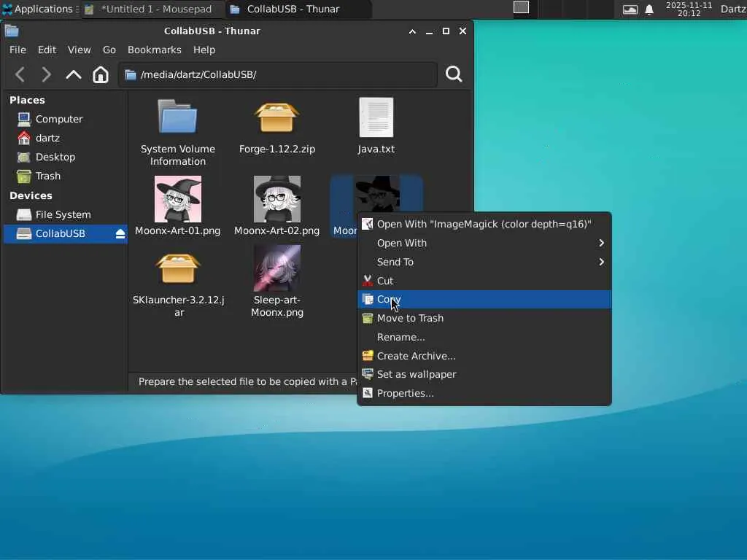Select System Volume Information folder
The image size is (747, 560).
[178, 133]
